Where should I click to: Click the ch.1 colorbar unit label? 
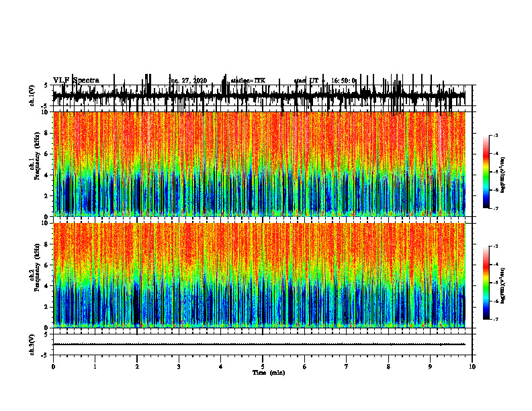(503, 175)
